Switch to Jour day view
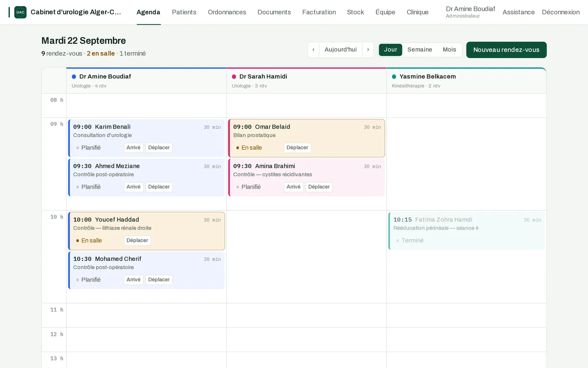Image resolution: width=588 pixels, height=368 pixels. coord(391,50)
